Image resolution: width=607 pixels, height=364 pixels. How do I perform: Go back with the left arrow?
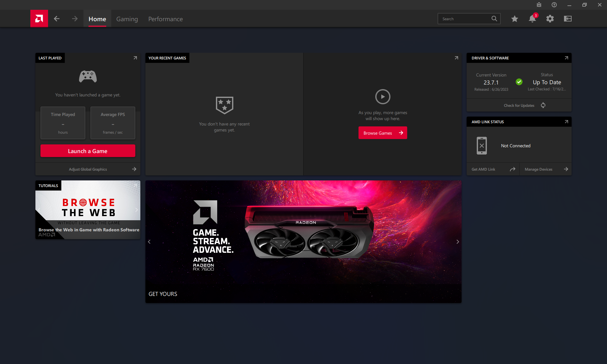point(57,19)
